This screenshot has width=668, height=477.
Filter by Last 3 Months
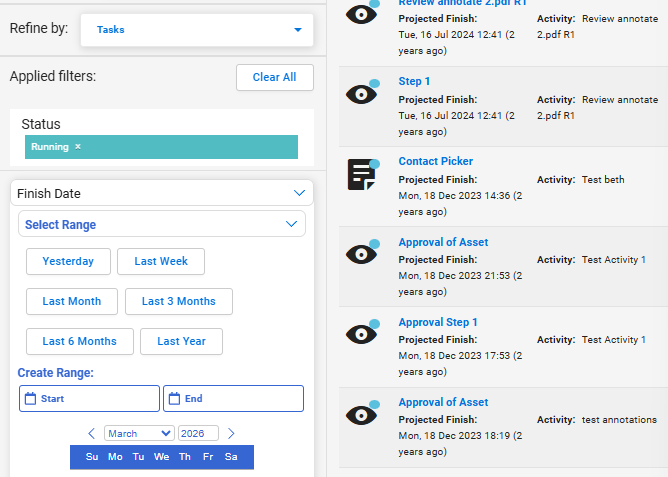point(178,301)
